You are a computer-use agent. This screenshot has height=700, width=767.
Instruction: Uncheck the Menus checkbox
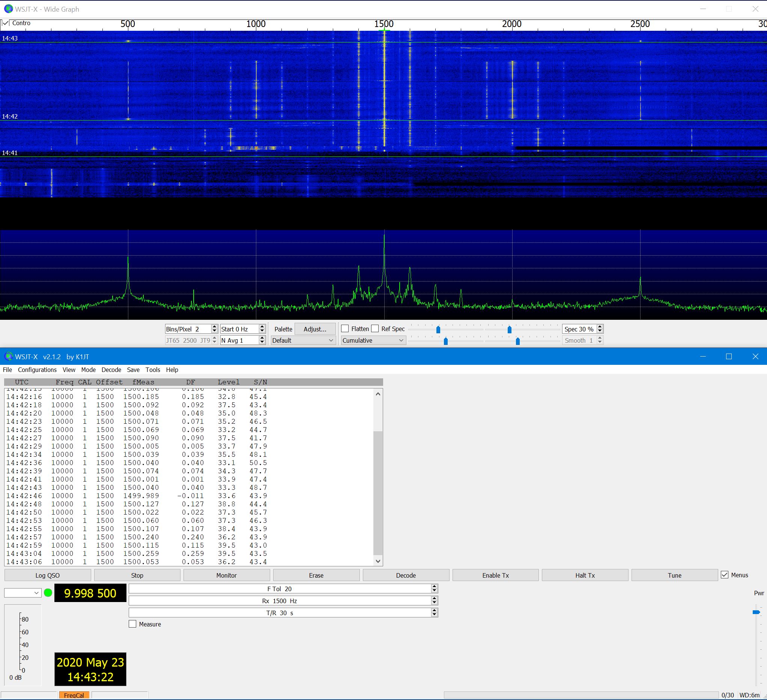click(724, 575)
